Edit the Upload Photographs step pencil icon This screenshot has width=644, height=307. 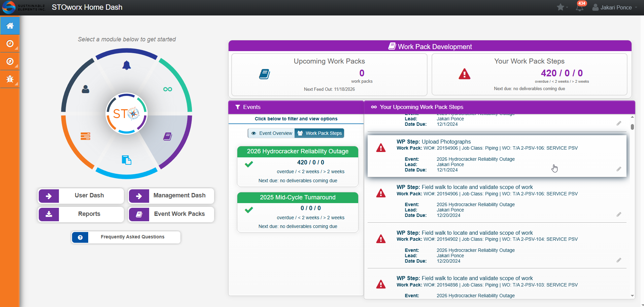point(619,169)
